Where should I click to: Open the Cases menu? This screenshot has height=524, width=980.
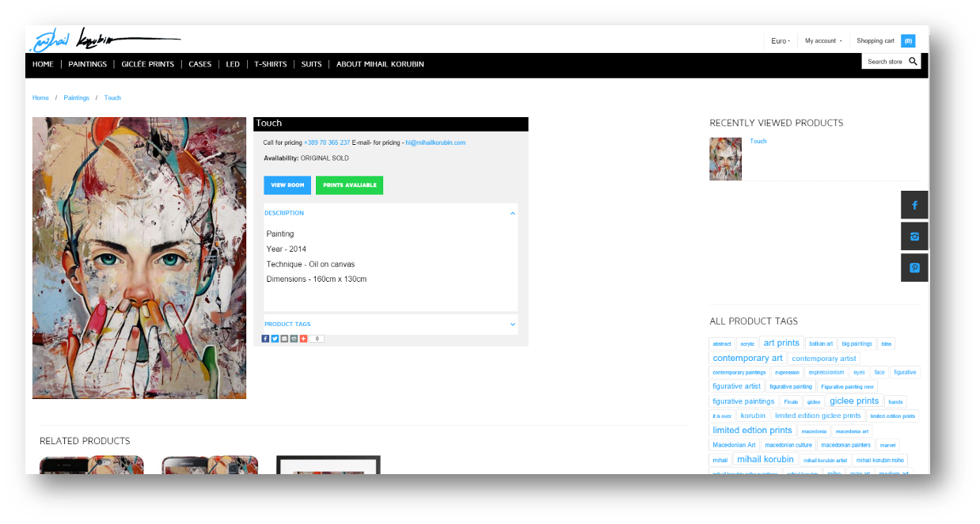200,64
